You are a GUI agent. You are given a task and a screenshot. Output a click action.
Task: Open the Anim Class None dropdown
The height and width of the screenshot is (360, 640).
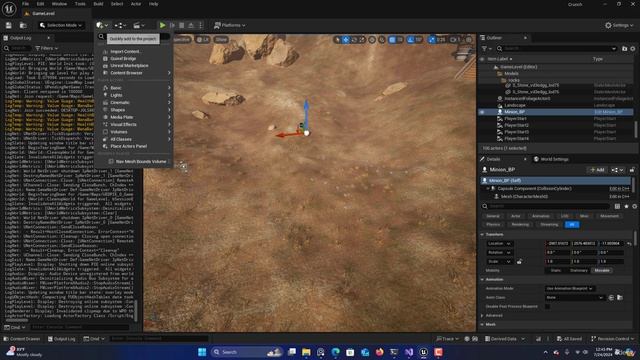click(574, 298)
